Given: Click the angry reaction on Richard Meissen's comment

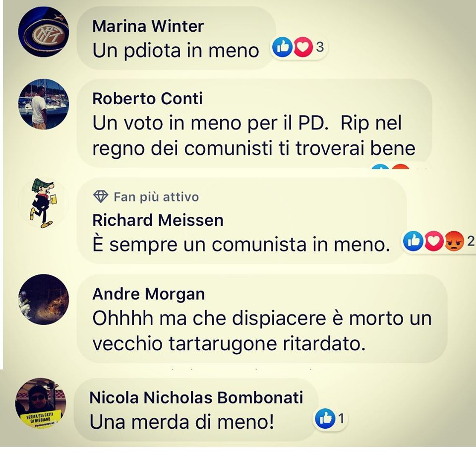Looking at the screenshot, I should click(454, 241).
